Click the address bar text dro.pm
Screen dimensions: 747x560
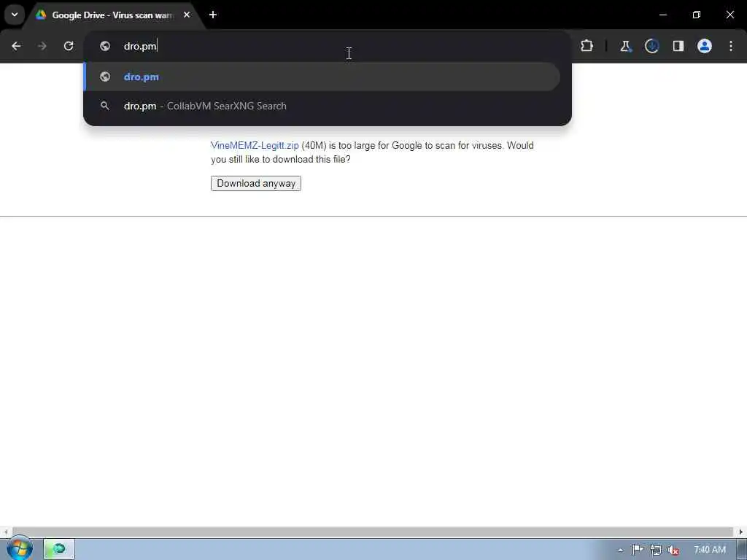pyautogui.click(x=140, y=46)
